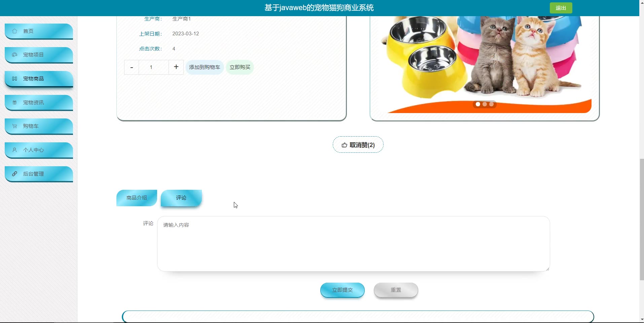Screen dimensions: 644x323
Task: Click 添加到购物车 button
Action: 205,67
